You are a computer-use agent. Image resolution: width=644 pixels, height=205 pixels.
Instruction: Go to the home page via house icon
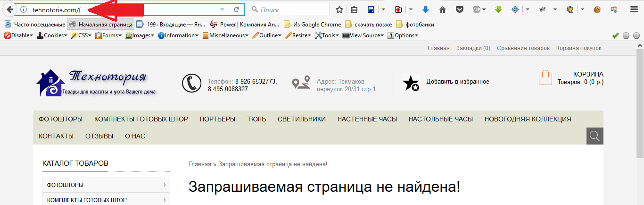coord(442,9)
